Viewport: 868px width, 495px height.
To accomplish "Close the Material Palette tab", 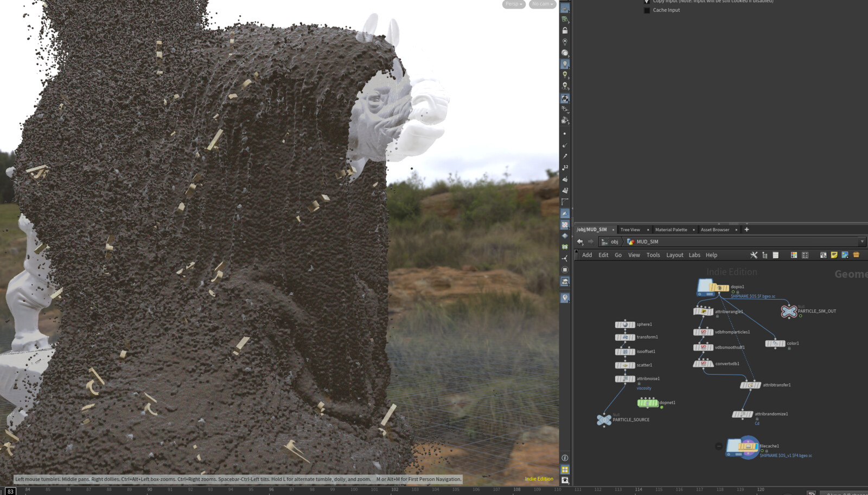I will [x=693, y=230].
